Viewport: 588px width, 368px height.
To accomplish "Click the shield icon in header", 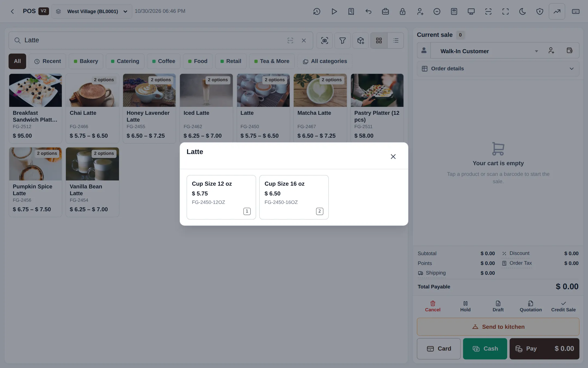I will coord(540,11).
